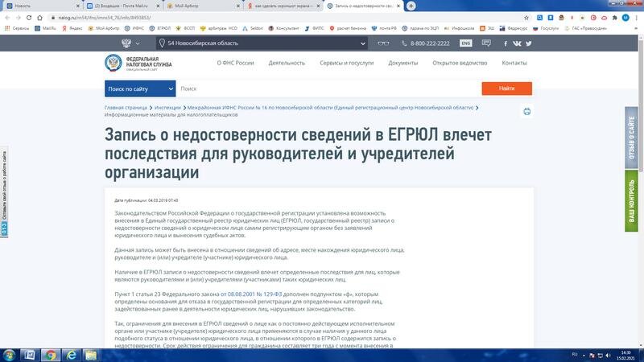The image size is (644, 362).
Task: Expand the region selector 54 Новосибирская область
Action: 262,43
